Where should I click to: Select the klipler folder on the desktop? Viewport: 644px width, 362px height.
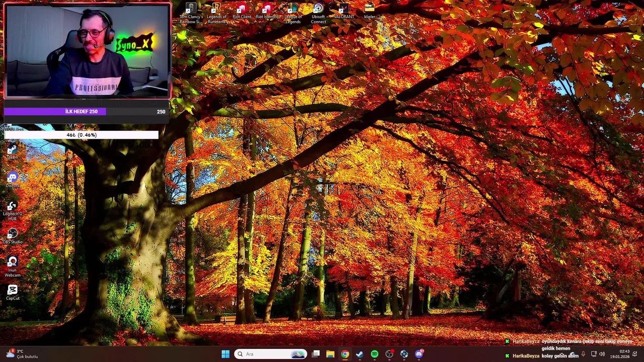click(369, 12)
